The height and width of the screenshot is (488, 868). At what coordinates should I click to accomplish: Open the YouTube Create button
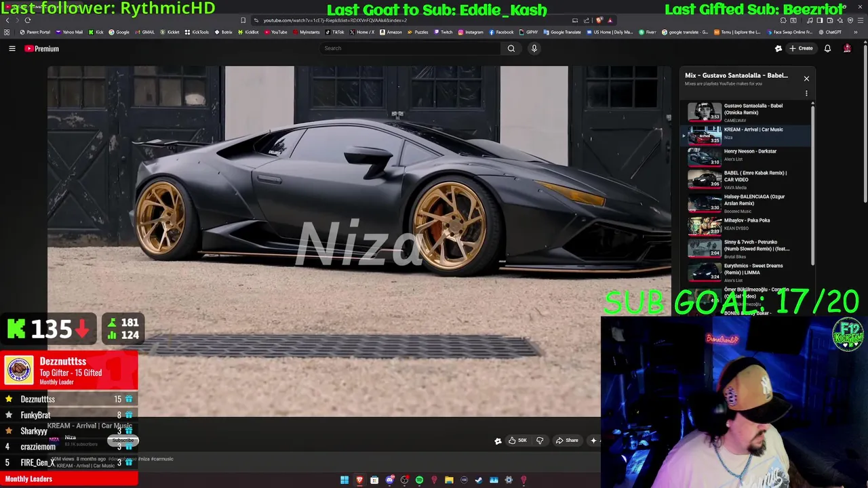tap(801, 49)
